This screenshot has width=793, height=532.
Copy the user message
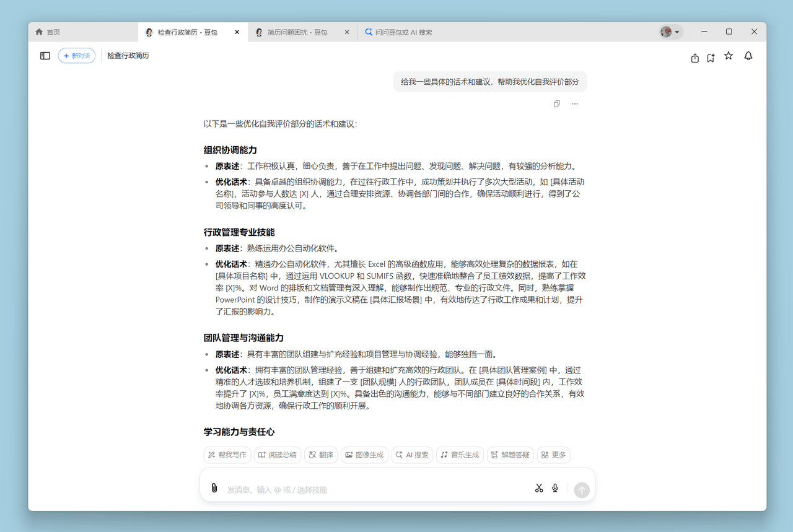pyautogui.click(x=556, y=104)
